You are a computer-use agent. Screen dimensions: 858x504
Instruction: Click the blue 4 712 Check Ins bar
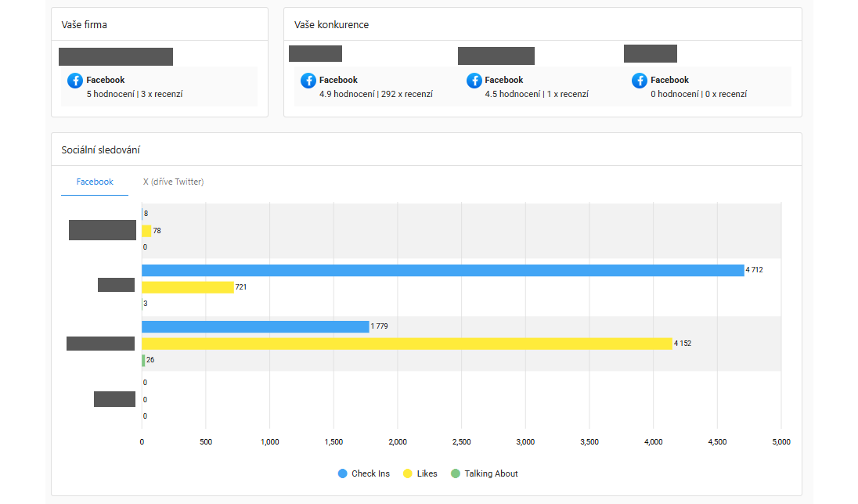pos(442,270)
